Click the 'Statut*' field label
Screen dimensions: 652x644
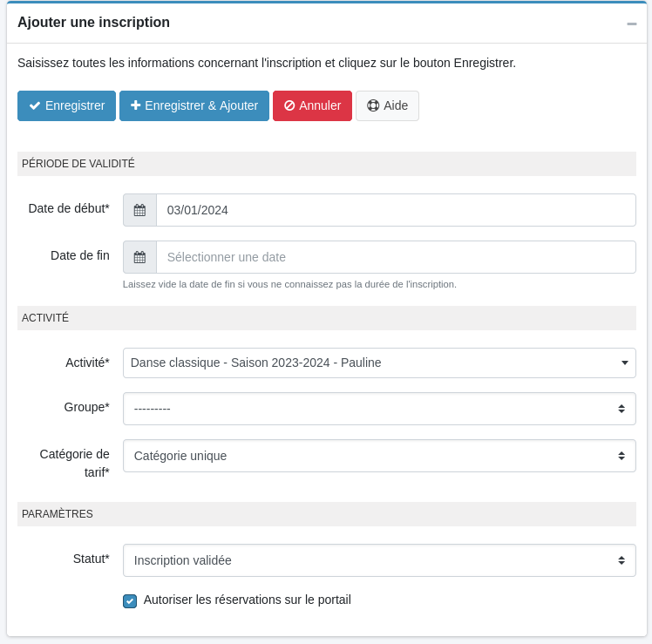91,559
